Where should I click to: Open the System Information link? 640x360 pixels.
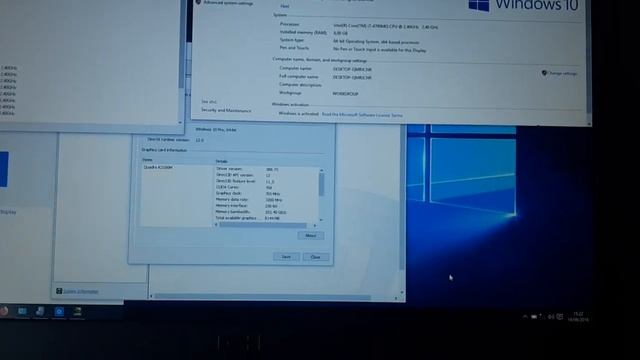point(81,291)
